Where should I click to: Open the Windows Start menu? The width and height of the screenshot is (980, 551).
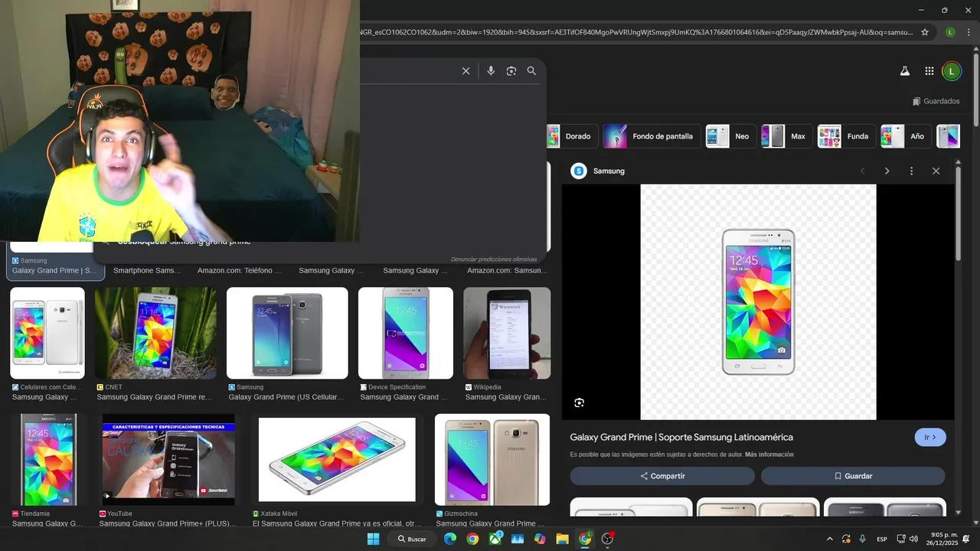pos(373,539)
